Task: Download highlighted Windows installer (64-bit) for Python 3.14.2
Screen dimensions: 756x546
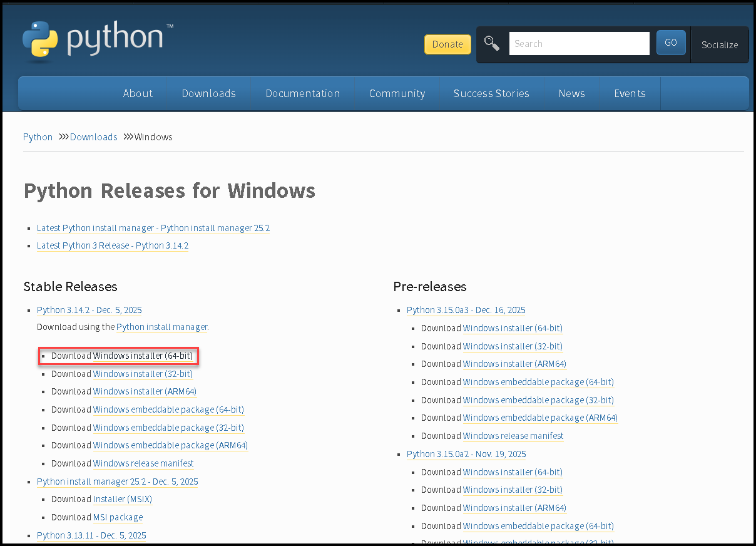Action: coord(143,356)
